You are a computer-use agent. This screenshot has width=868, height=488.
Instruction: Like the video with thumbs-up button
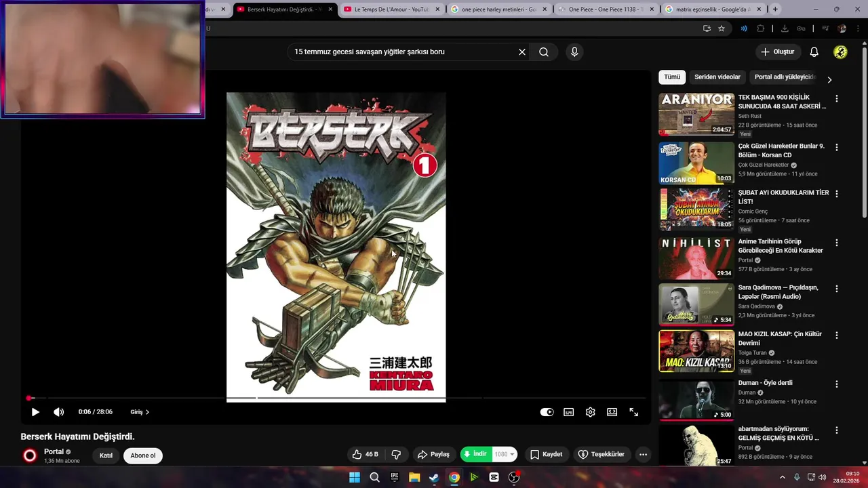365,454
